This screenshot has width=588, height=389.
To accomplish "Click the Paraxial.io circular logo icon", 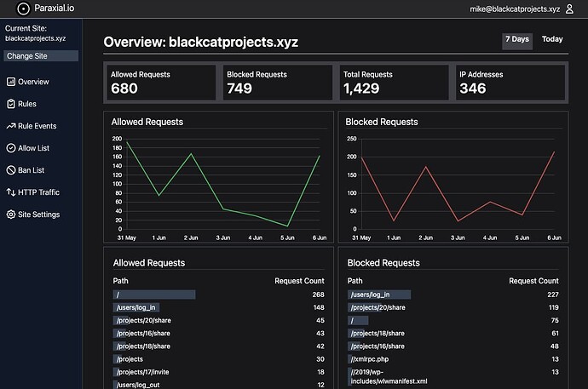I will pyautogui.click(x=23, y=9).
